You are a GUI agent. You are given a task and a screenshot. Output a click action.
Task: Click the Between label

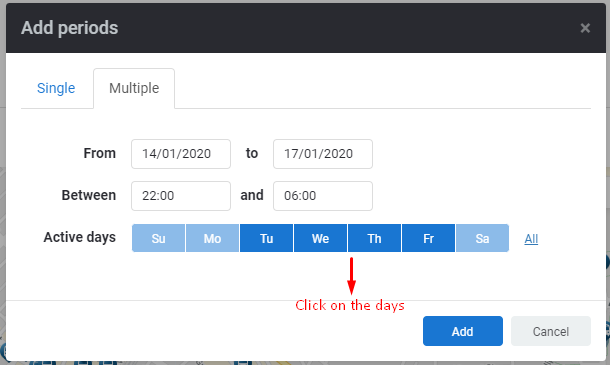point(89,195)
